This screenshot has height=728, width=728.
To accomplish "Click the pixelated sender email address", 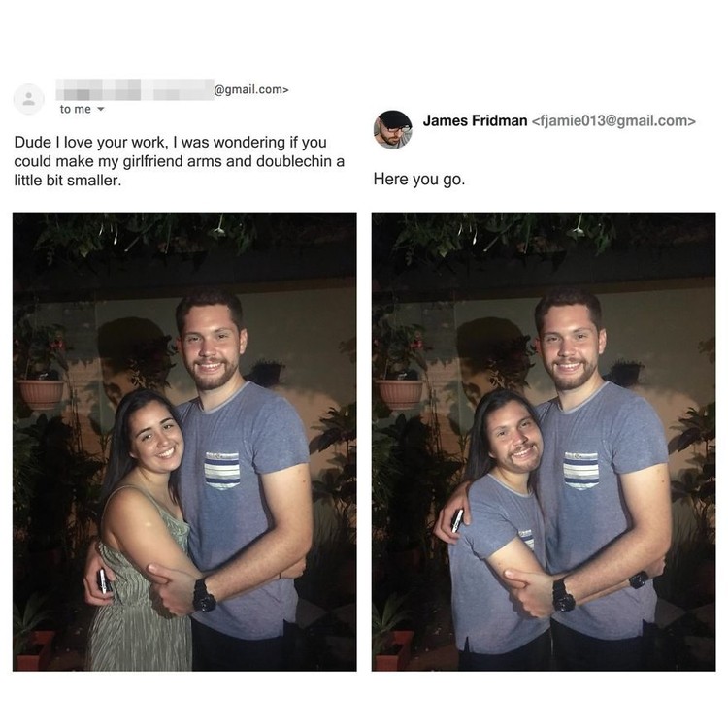I will click(x=135, y=89).
